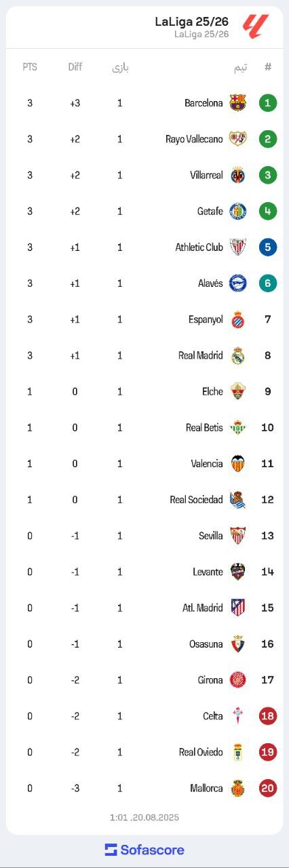Open Athletic Club via its crest
The width and height of the screenshot is (289, 868).
pyautogui.click(x=237, y=247)
